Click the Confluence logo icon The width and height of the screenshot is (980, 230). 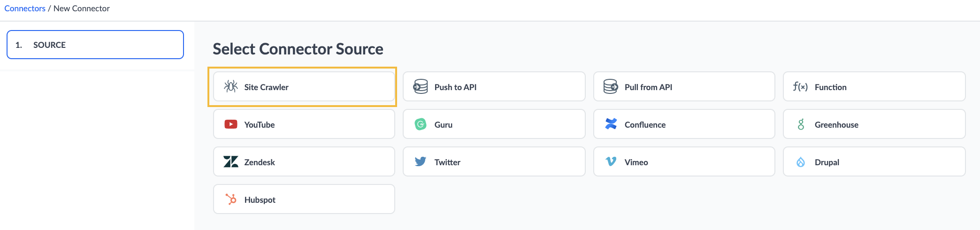[611, 124]
